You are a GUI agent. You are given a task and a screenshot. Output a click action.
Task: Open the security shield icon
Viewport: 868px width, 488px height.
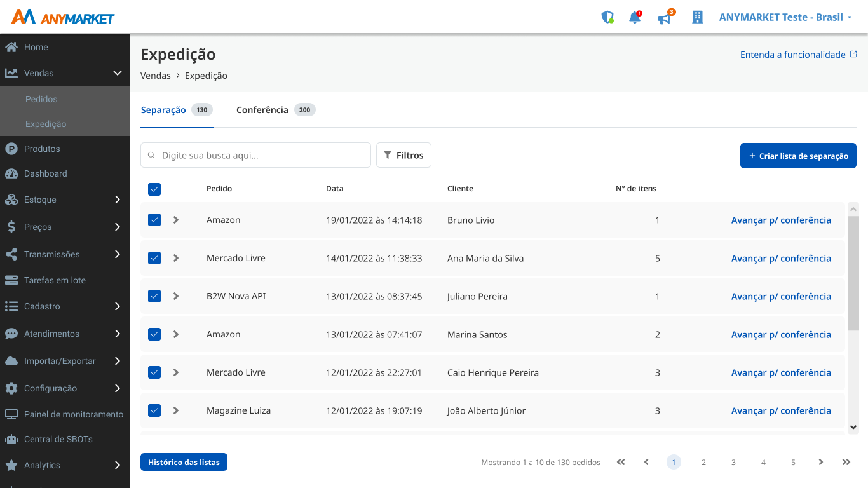point(607,17)
